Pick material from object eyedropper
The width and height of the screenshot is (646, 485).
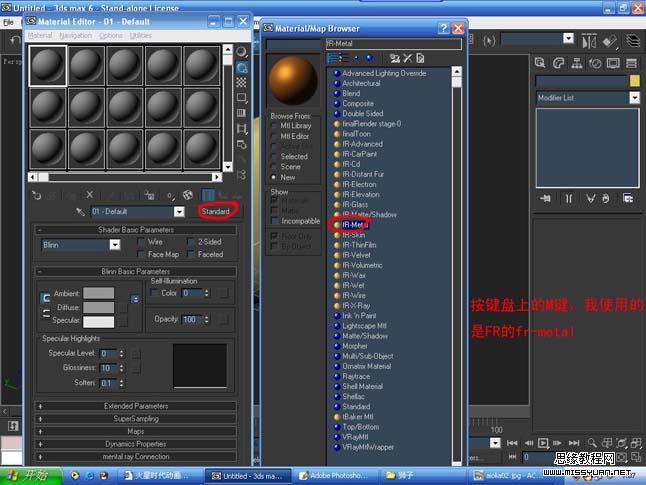click(80, 212)
